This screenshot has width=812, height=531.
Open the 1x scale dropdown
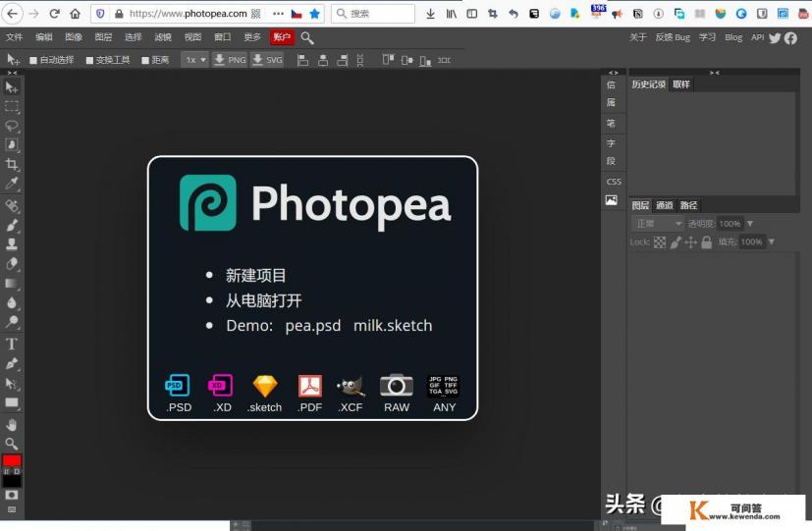tap(195, 60)
